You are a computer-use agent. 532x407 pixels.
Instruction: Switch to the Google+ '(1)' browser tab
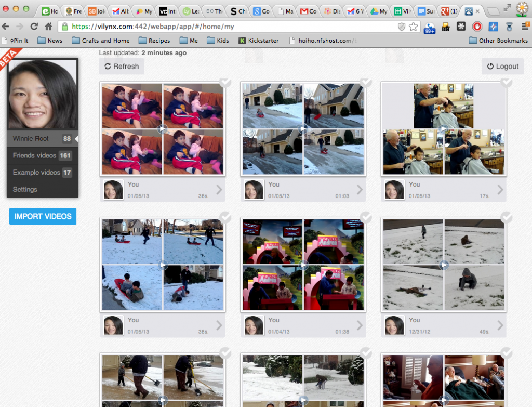pyautogui.click(x=449, y=11)
